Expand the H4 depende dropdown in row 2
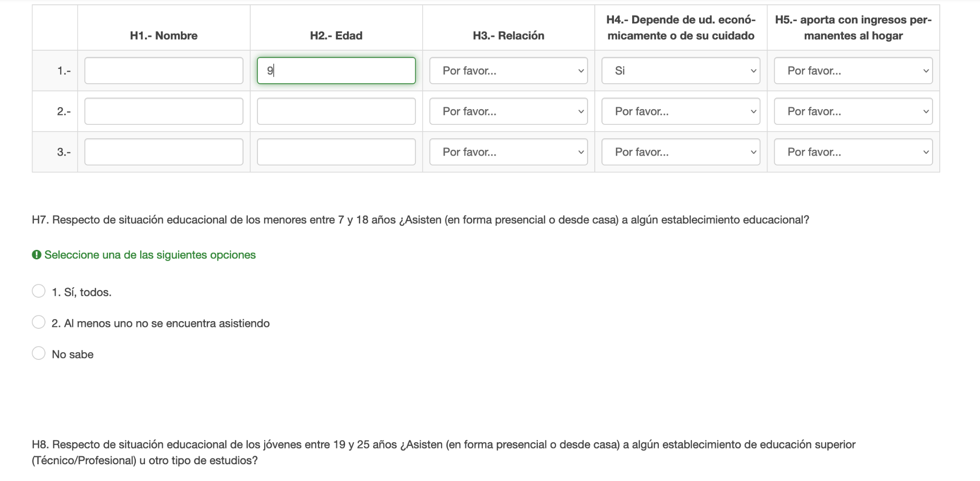980x481 pixels. 680,112
